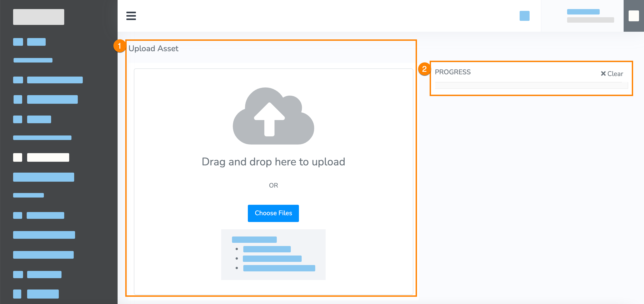Click the white square in dark header corner
644x304 pixels.
pos(634,16)
